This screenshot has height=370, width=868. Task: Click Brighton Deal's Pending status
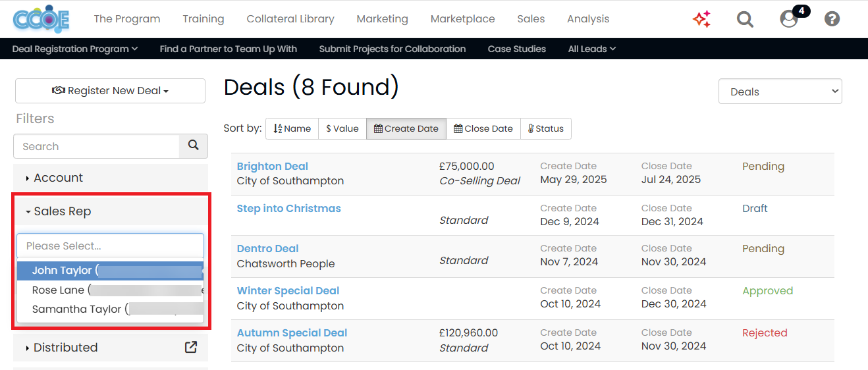click(763, 167)
